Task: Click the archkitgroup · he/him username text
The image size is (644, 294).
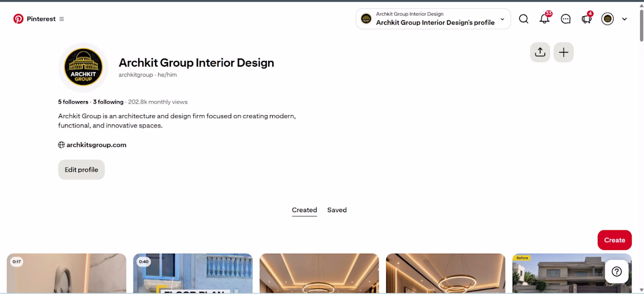Action: (x=148, y=75)
